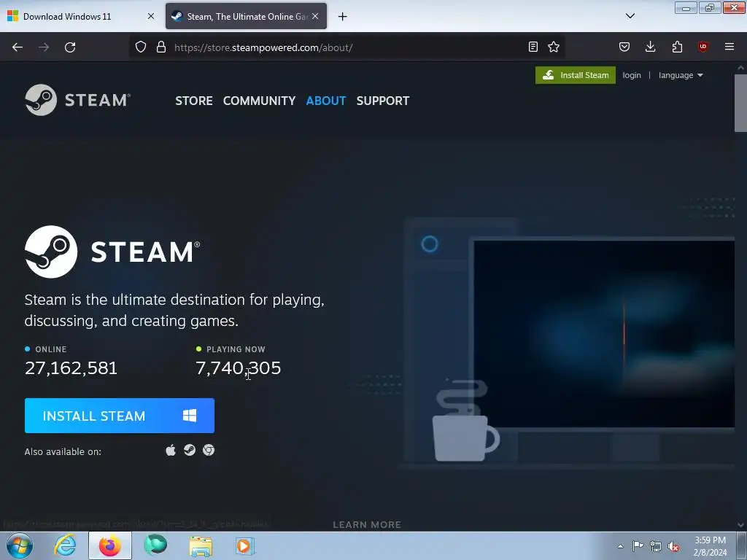747x560 pixels.
Task: Launch Internet Explorer from the taskbar
Action: coord(65,545)
